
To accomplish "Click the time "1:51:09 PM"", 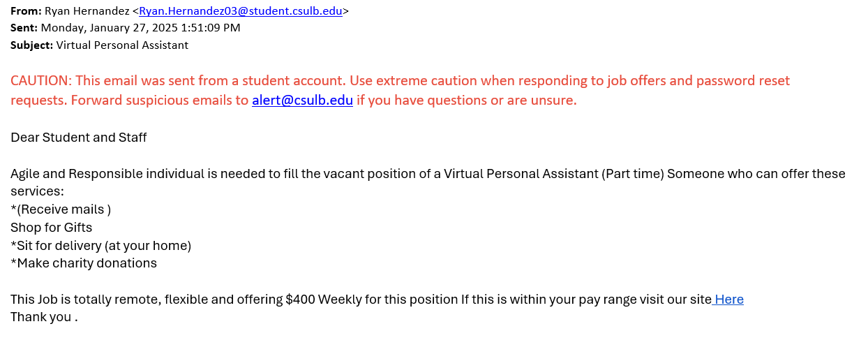I will coord(213,28).
